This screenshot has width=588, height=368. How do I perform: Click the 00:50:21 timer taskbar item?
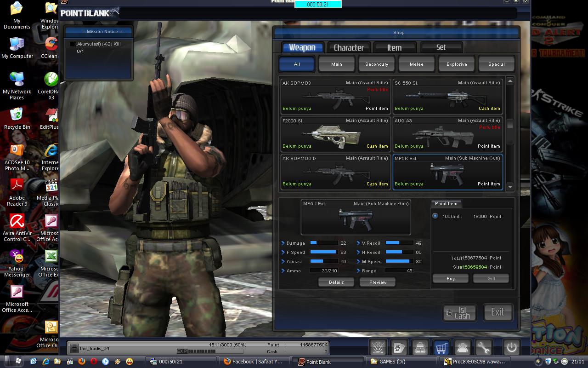click(181, 362)
